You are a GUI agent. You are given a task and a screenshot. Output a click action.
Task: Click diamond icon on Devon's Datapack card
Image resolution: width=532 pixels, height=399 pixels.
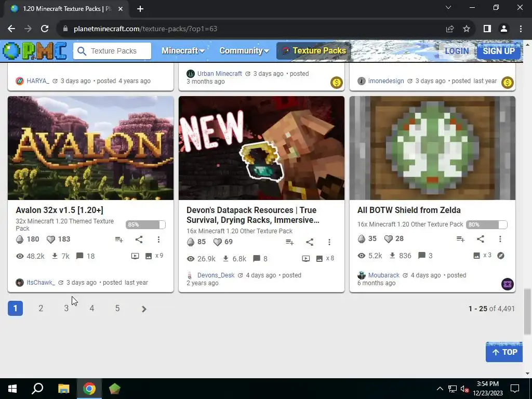click(191, 242)
